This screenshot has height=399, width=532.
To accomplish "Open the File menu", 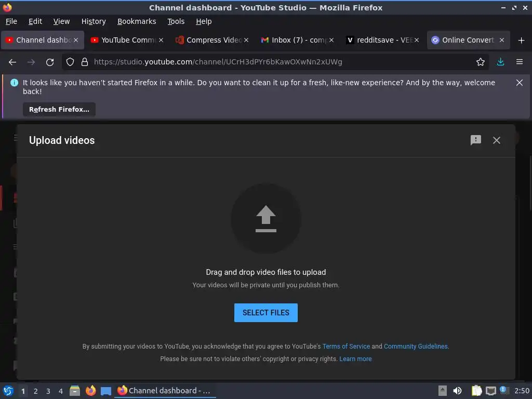I will pyautogui.click(x=11, y=21).
